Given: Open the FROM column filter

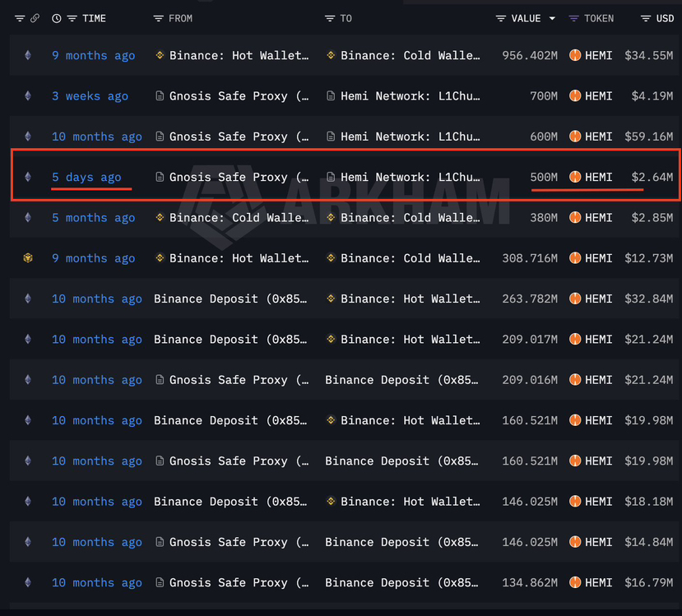Looking at the screenshot, I should pyautogui.click(x=158, y=18).
